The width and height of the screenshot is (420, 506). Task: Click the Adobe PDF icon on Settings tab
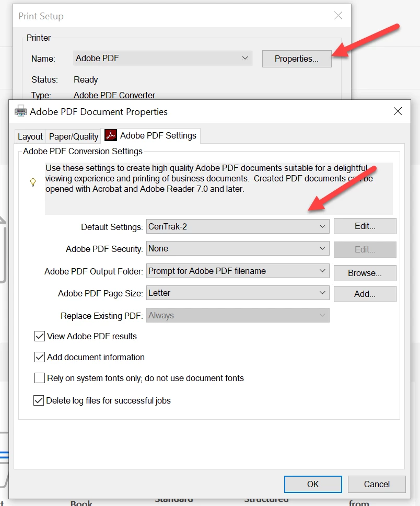(x=110, y=135)
